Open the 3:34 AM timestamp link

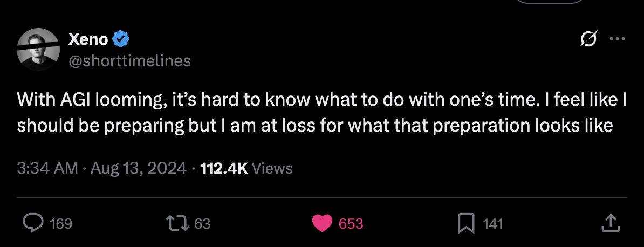(47, 169)
